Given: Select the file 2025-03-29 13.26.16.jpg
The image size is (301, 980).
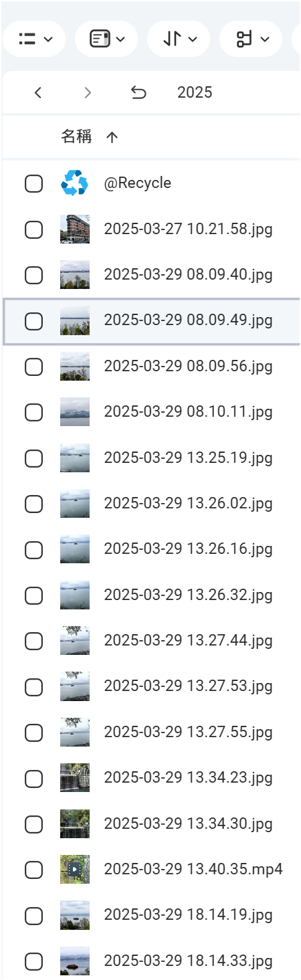Looking at the screenshot, I should click(x=188, y=549).
